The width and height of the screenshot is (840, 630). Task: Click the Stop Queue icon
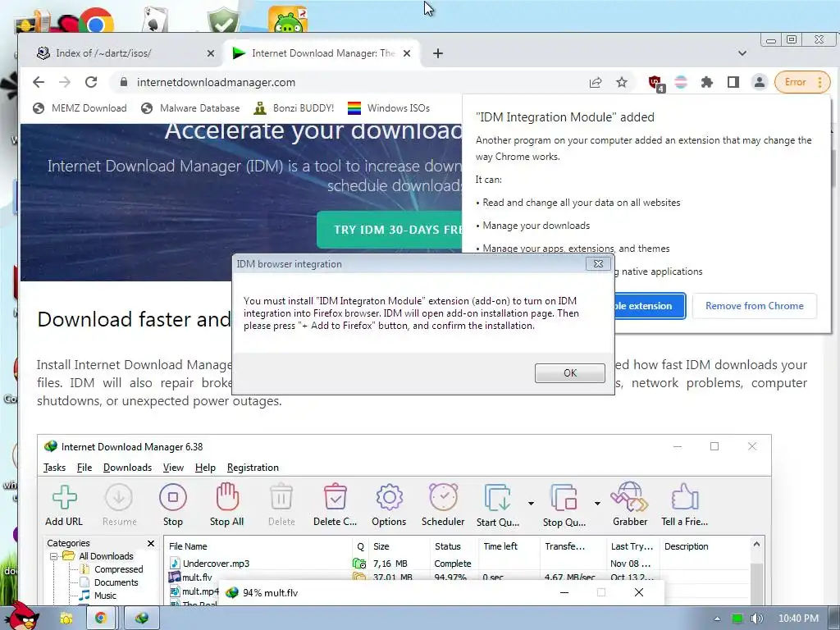coord(564,498)
